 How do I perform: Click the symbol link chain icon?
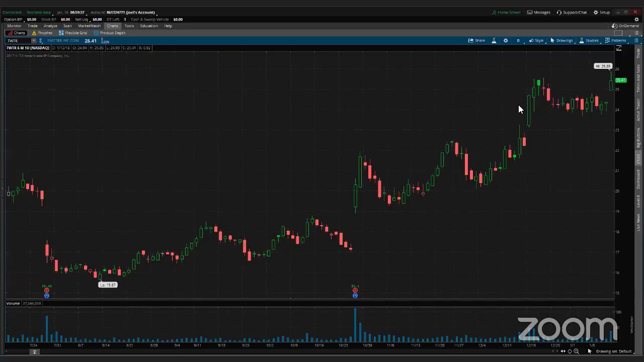click(x=41, y=41)
